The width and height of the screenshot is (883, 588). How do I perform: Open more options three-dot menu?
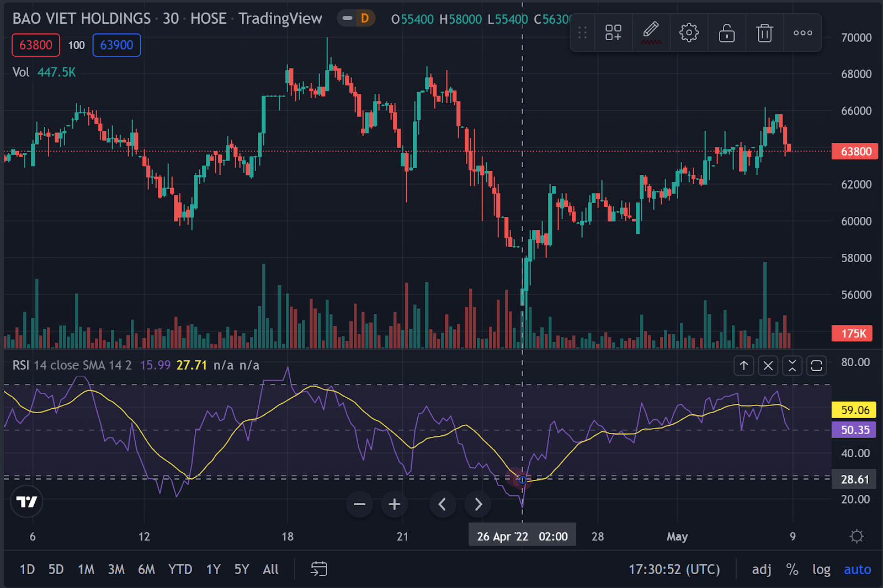pyautogui.click(x=802, y=33)
